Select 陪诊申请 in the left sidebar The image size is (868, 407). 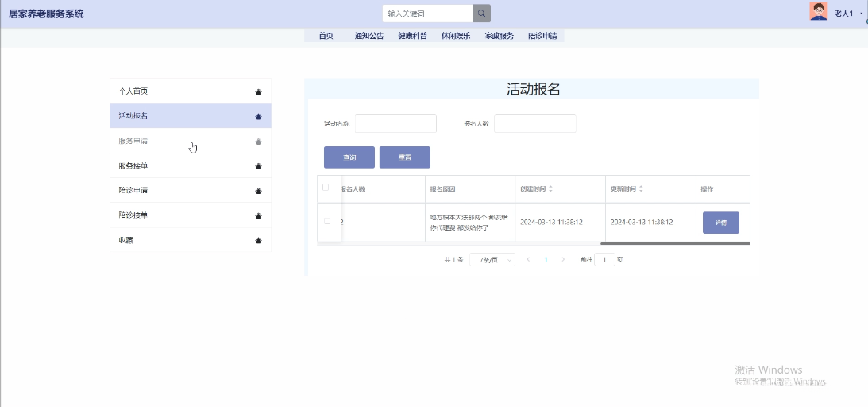[191, 190]
